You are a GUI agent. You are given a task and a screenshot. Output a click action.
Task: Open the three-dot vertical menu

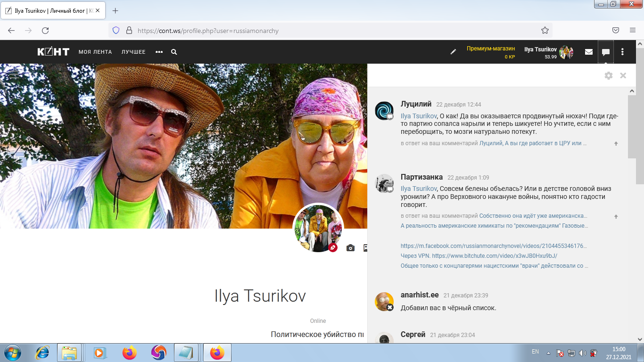tap(623, 52)
